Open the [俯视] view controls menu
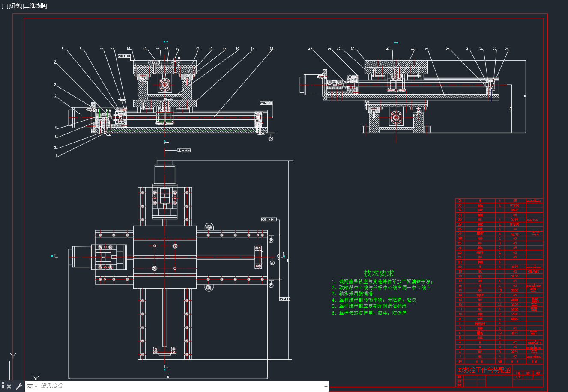The height and width of the screenshot is (392, 568). (x=15, y=6)
